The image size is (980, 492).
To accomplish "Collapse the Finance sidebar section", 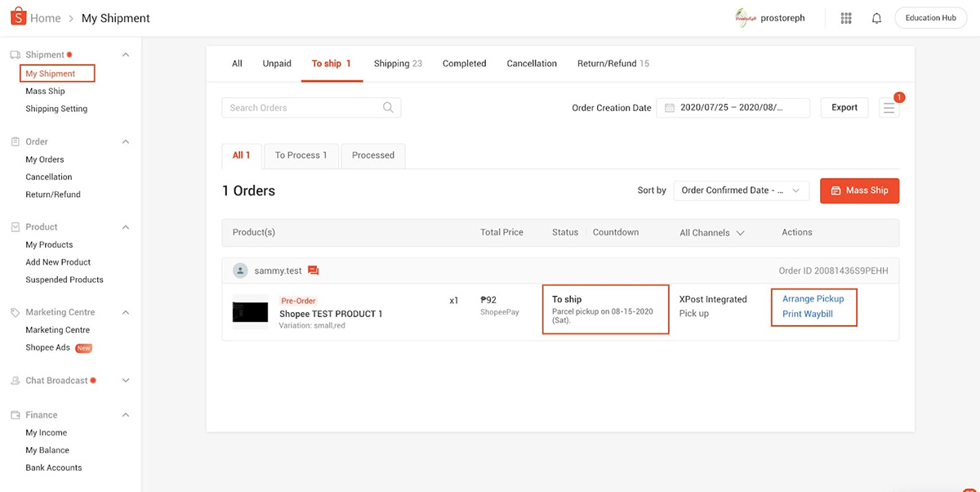I will tap(124, 414).
